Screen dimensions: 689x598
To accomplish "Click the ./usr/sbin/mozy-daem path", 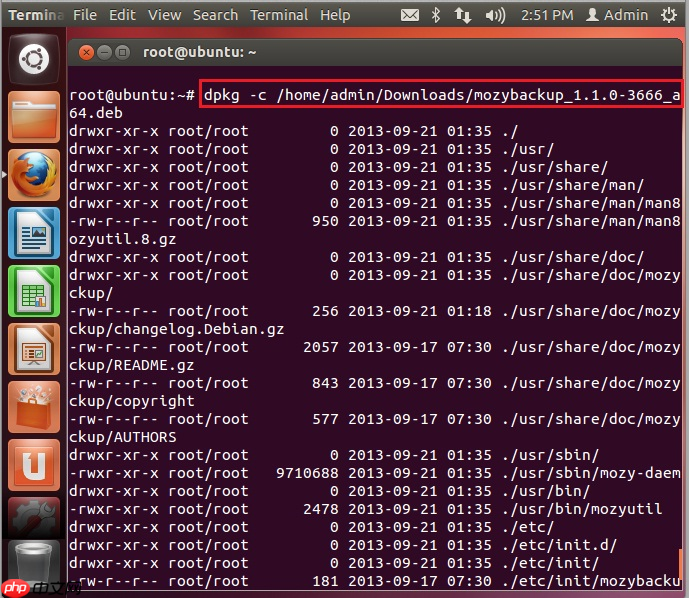I will [x=591, y=473].
